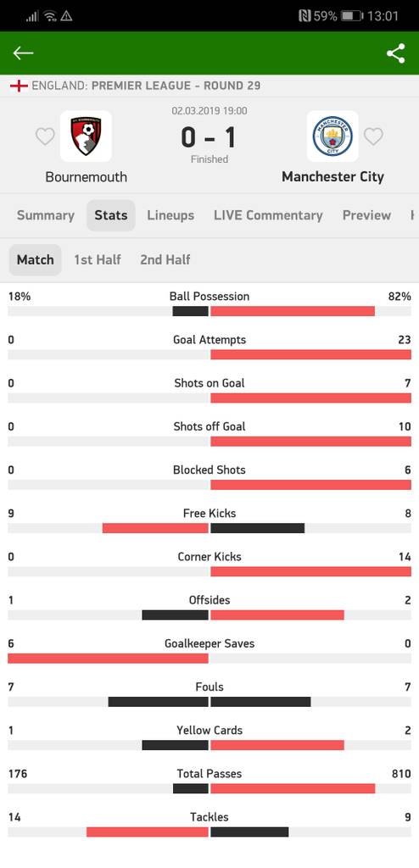Tap the England flag icon
419x868 pixels.
pos(19,86)
